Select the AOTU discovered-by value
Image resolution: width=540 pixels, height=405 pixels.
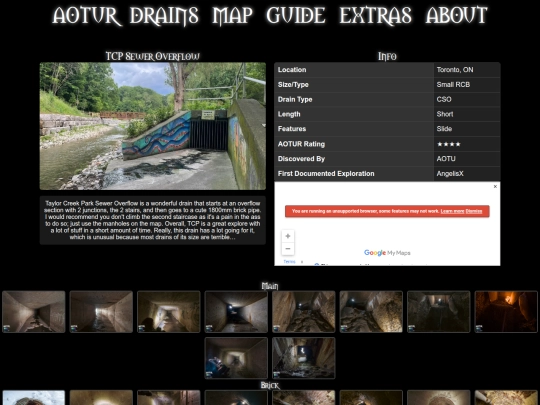click(x=446, y=159)
